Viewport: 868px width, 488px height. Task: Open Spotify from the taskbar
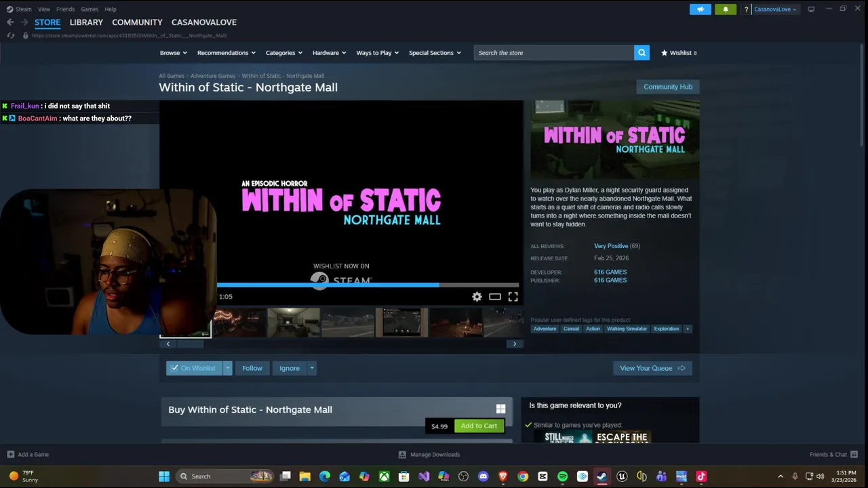click(562, 476)
